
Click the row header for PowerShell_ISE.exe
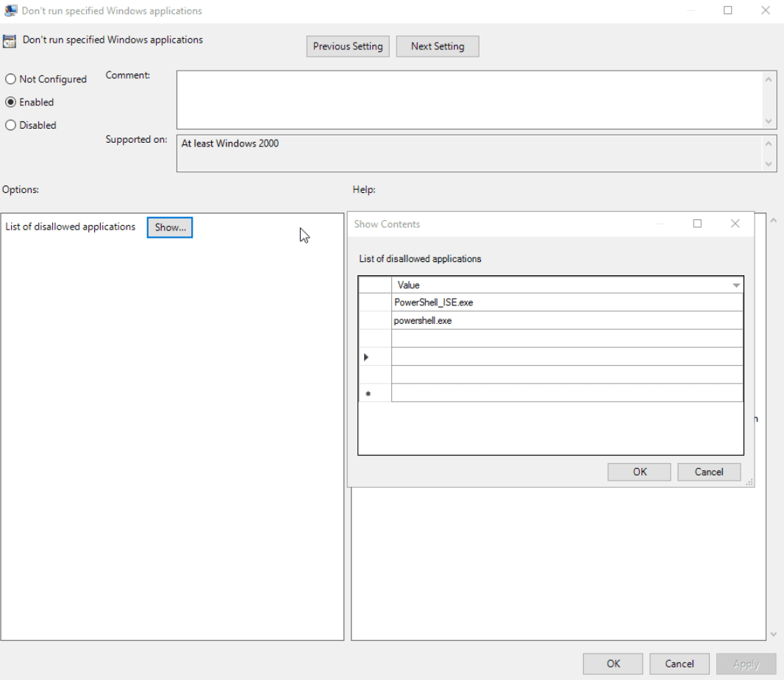[375, 302]
